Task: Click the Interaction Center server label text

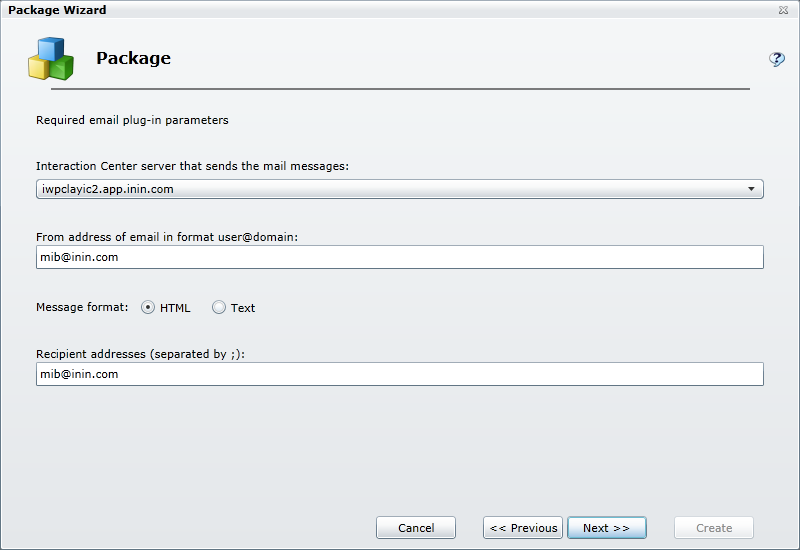Action: 192,166
